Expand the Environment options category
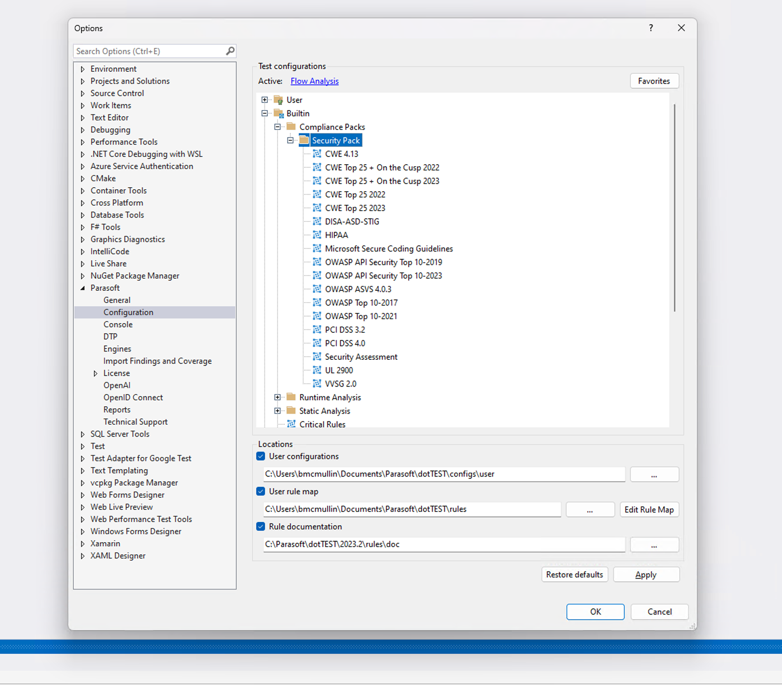Viewport: 782px width, 700px height. (x=83, y=69)
